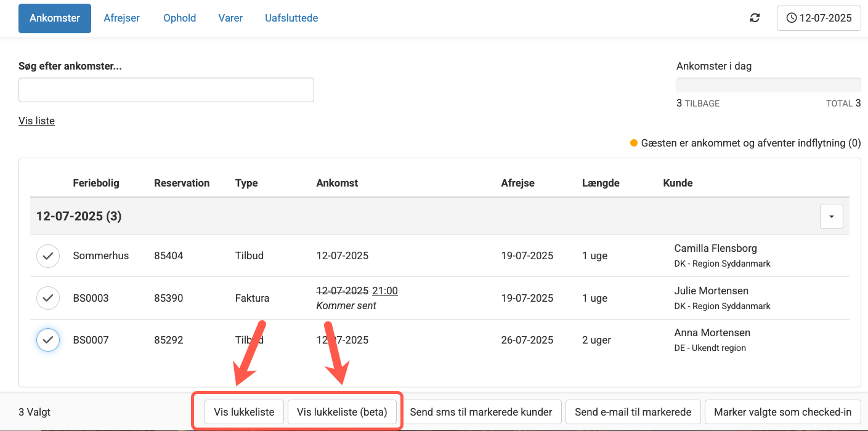Toggle the checkmark for BS0003 reservation 85390
This screenshot has width=868, height=431.
click(x=48, y=298)
